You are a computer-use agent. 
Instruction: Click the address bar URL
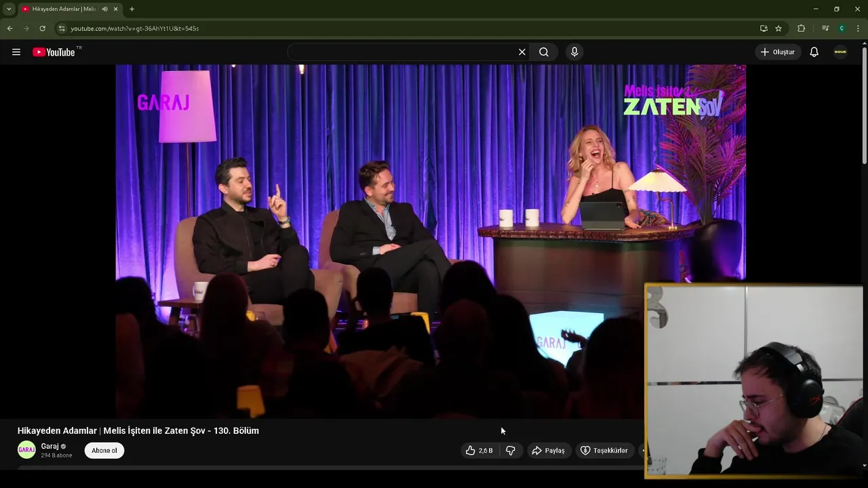134,28
